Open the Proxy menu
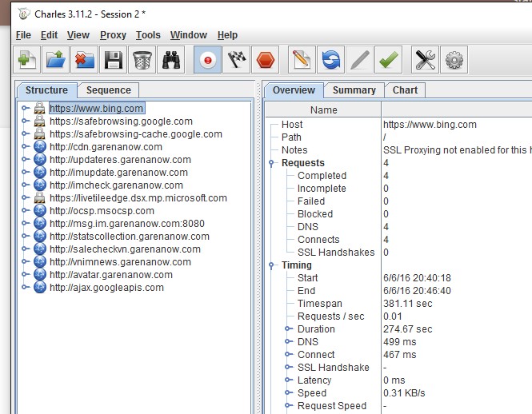The image size is (532, 414). [x=113, y=35]
